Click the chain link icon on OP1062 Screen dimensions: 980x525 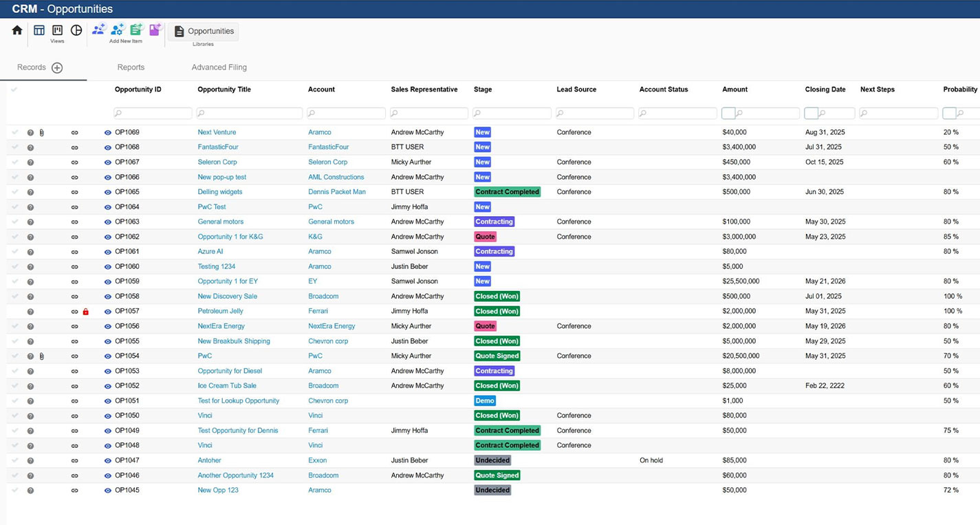[x=74, y=237]
